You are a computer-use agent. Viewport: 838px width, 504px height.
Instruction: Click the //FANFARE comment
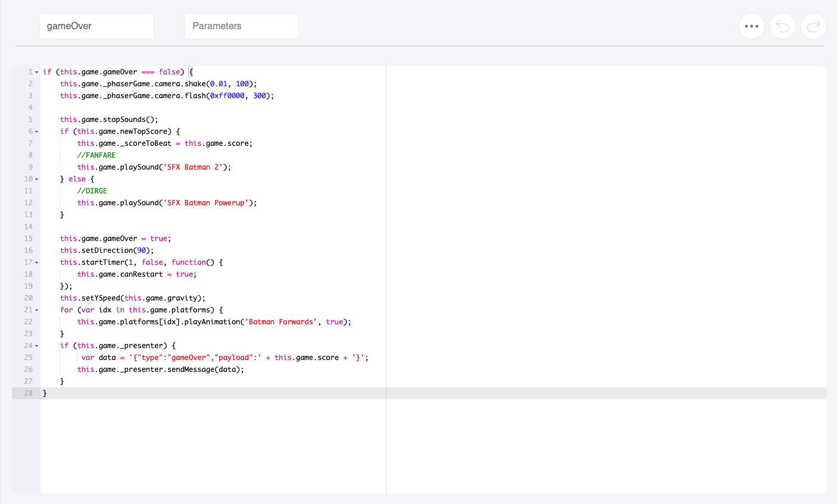pyautogui.click(x=96, y=155)
